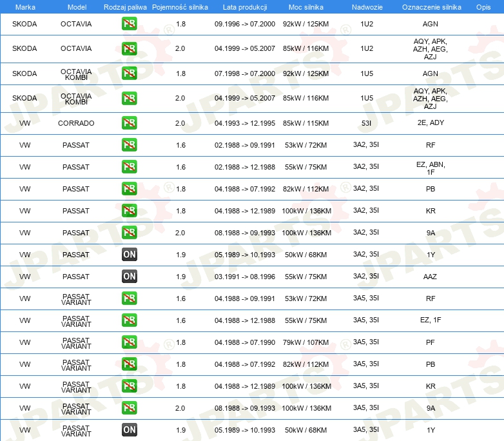
Task: Select the CORRADO model cell
Action: click(x=76, y=123)
